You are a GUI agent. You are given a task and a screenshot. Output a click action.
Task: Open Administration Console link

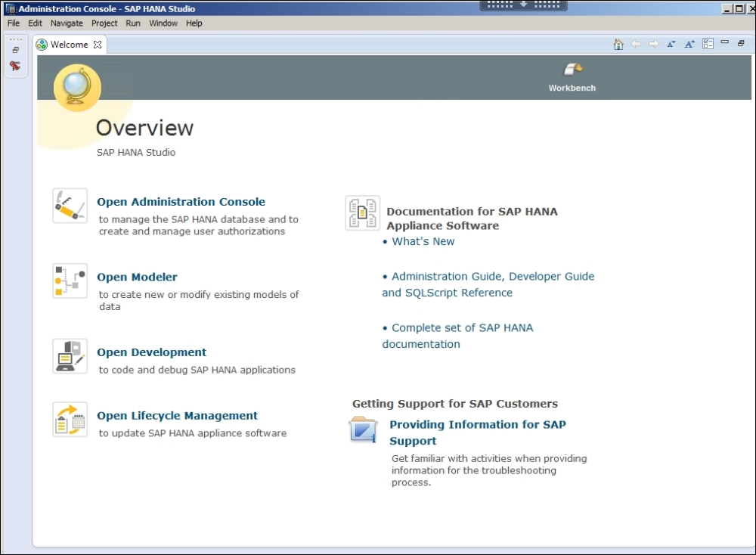pos(181,202)
